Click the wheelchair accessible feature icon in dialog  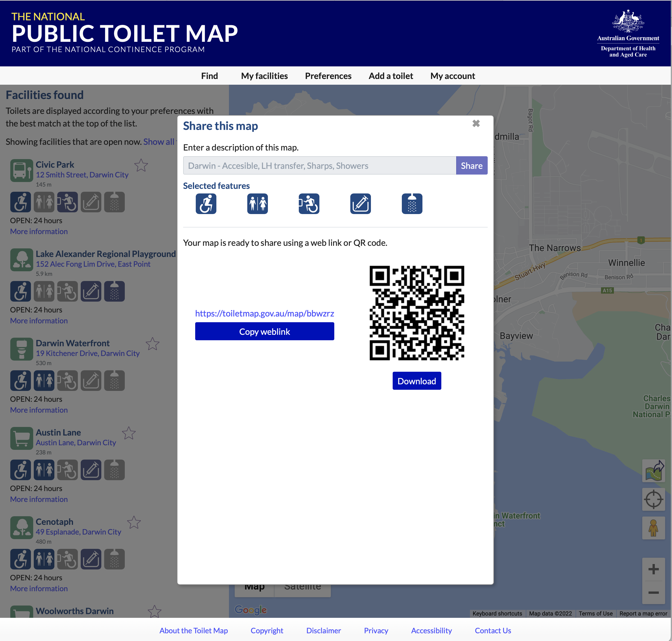(206, 204)
